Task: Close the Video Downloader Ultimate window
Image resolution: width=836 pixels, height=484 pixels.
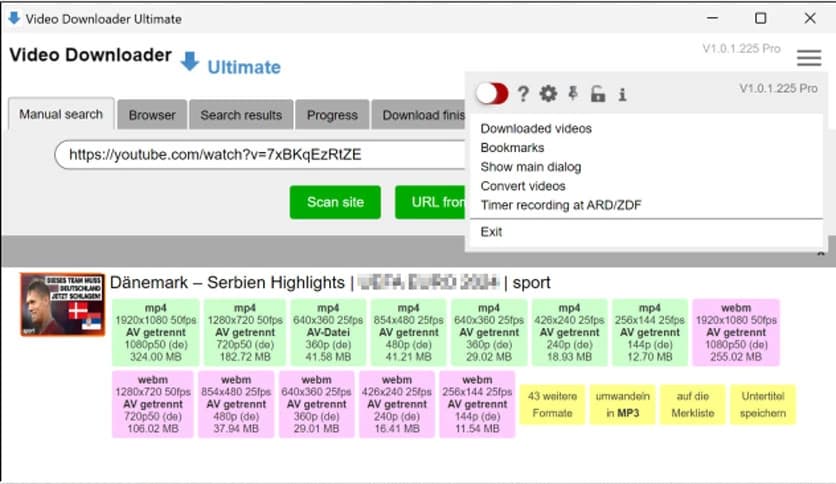Action: (x=810, y=18)
